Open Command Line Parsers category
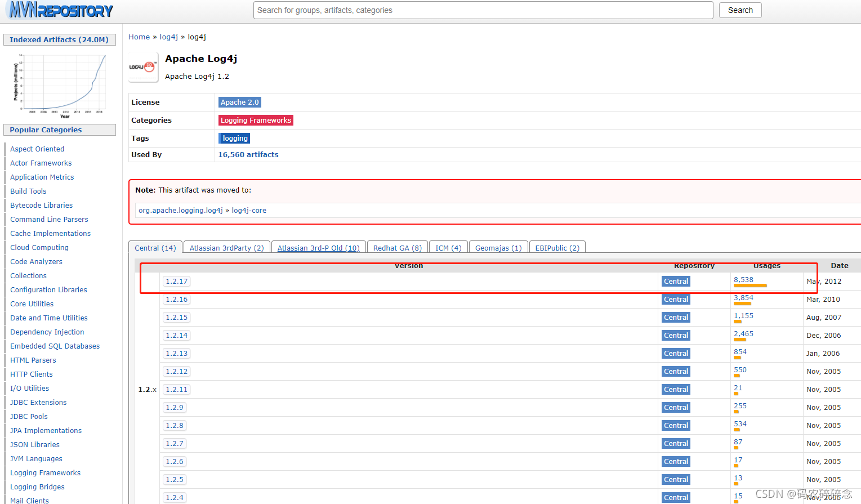Viewport: 861px width, 504px height. pos(49,220)
